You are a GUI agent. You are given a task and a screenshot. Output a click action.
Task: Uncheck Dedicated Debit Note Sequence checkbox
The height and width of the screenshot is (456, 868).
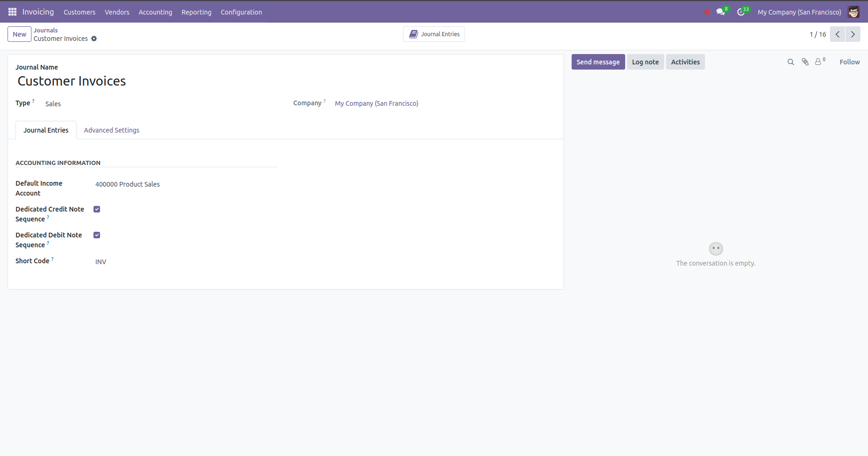coord(97,235)
